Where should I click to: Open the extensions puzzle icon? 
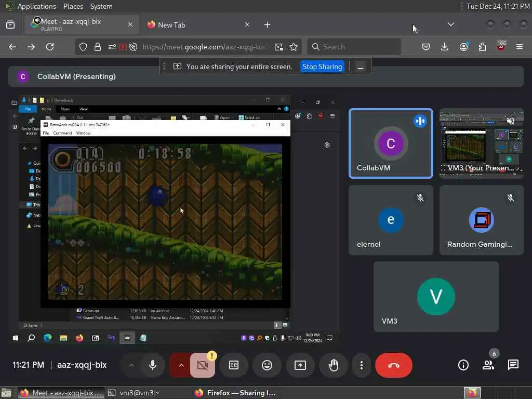coord(482,47)
